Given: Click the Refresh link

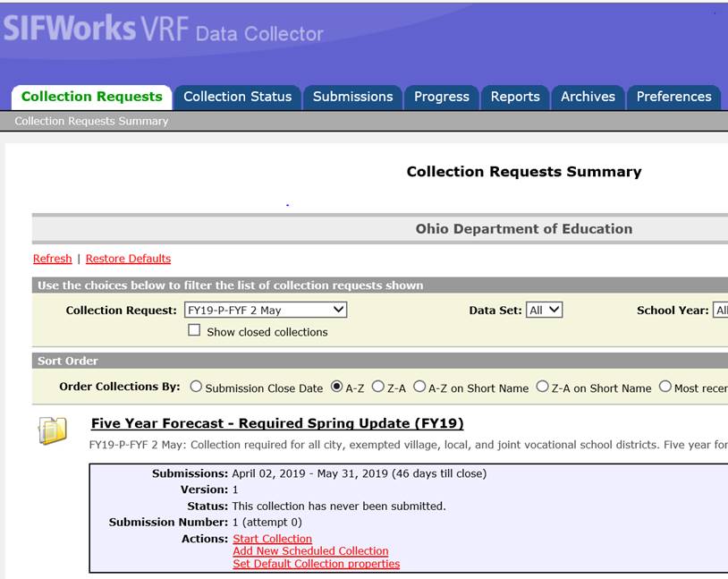Looking at the screenshot, I should pos(52,259).
